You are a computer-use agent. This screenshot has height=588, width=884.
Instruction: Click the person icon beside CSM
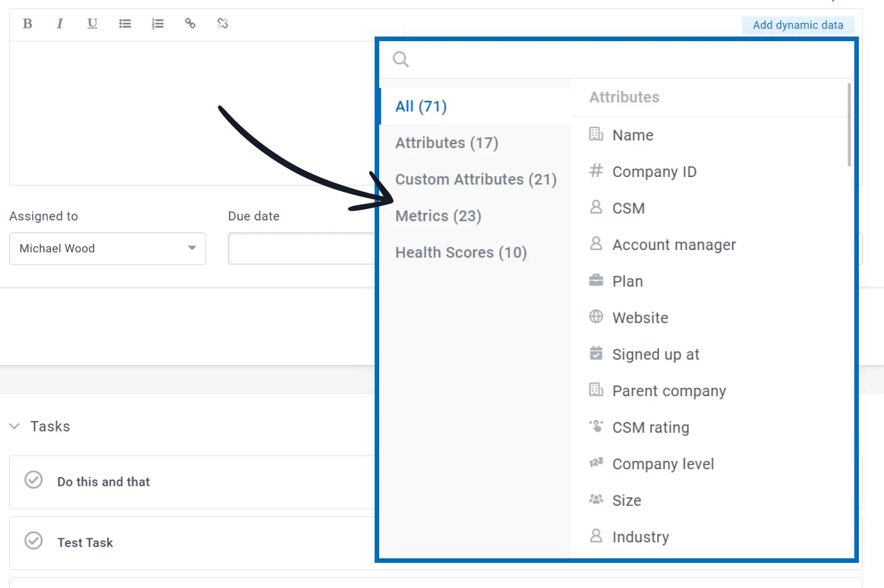point(596,207)
